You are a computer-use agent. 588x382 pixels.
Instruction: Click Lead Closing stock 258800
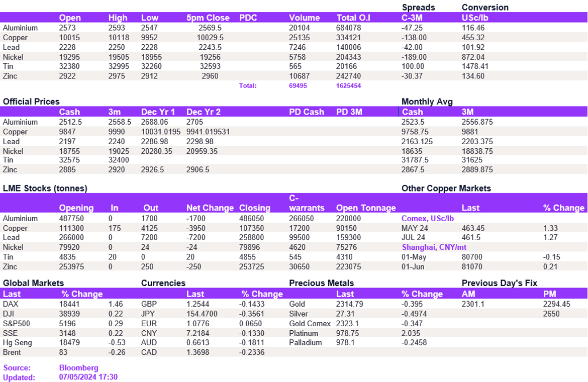tap(251, 238)
